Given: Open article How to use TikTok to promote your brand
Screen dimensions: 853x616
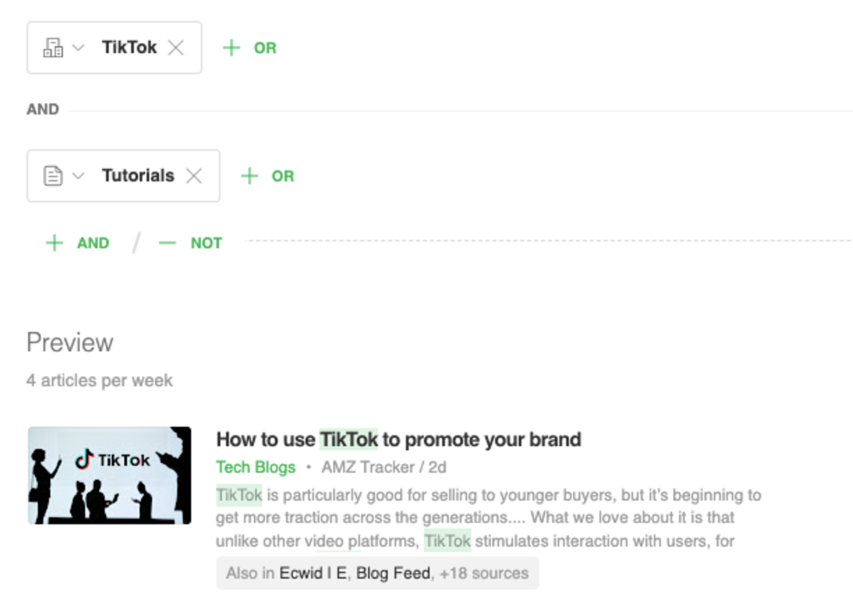Looking at the screenshot, I should pyautogui.click(x=399, y=439).
